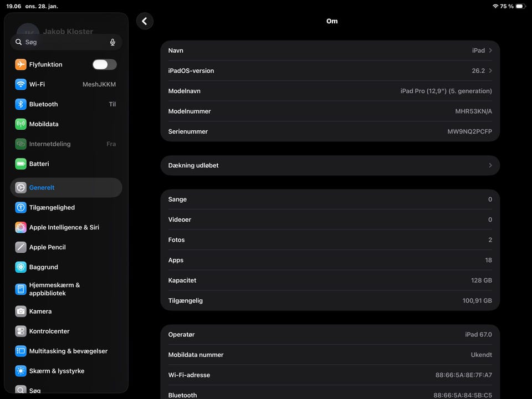Image resolution: width=532 pixels, height=399 pixels.
Task: Tap the Wi-Fi network name MeshJKKM
Action: (99, 84)
